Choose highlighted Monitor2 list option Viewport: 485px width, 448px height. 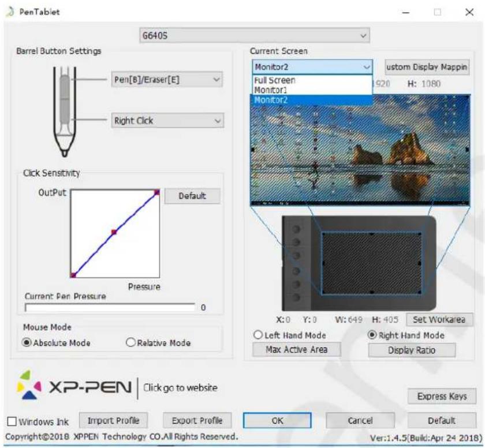(312, 100)
